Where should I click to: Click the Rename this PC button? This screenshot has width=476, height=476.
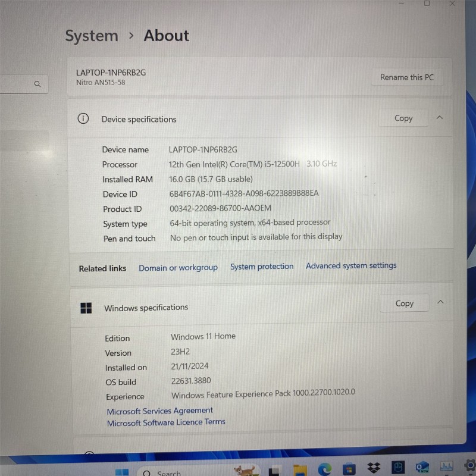point(407,77)
